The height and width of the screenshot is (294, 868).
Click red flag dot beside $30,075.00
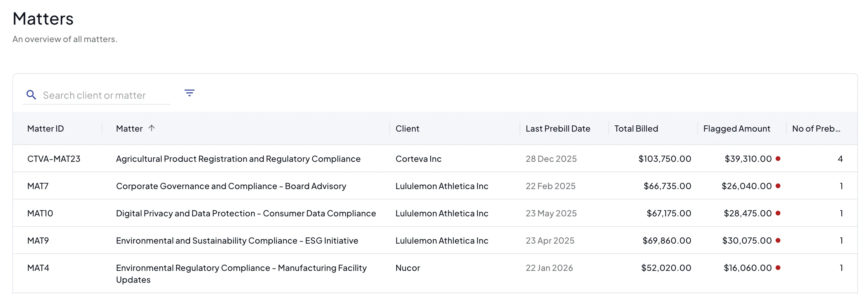pyautogui.click(x=778, y=240)
